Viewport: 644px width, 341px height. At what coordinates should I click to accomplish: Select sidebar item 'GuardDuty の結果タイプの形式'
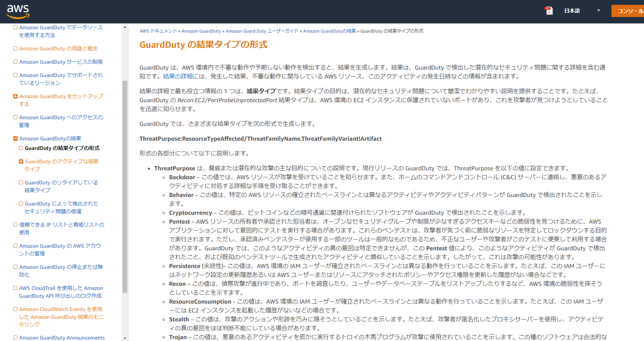tap(62, 148)
